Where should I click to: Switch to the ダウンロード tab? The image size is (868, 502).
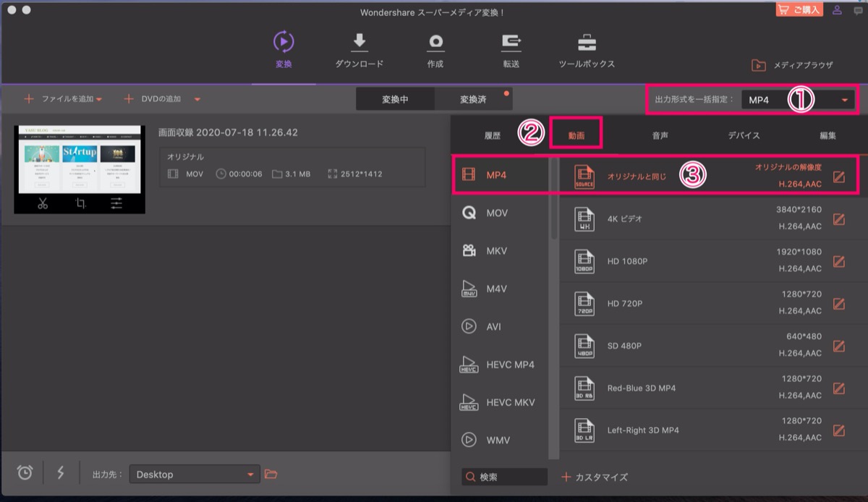(x=359, y=51)
